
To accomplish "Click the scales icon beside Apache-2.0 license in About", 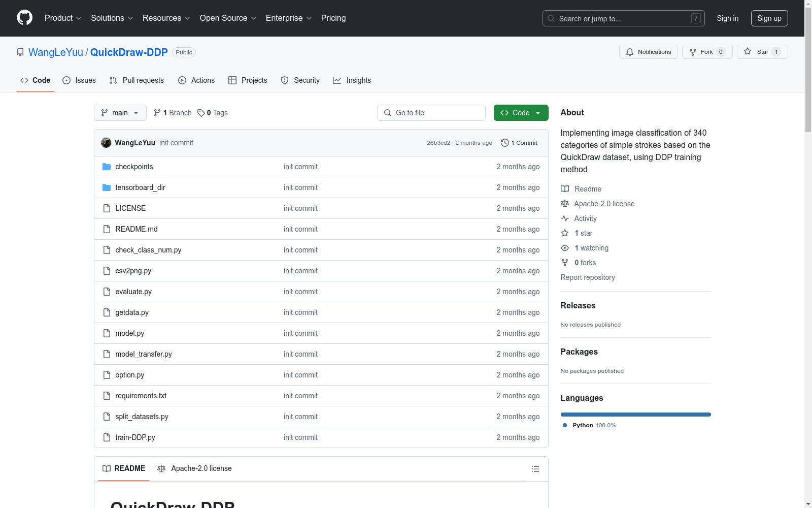I will pos(565,204).
